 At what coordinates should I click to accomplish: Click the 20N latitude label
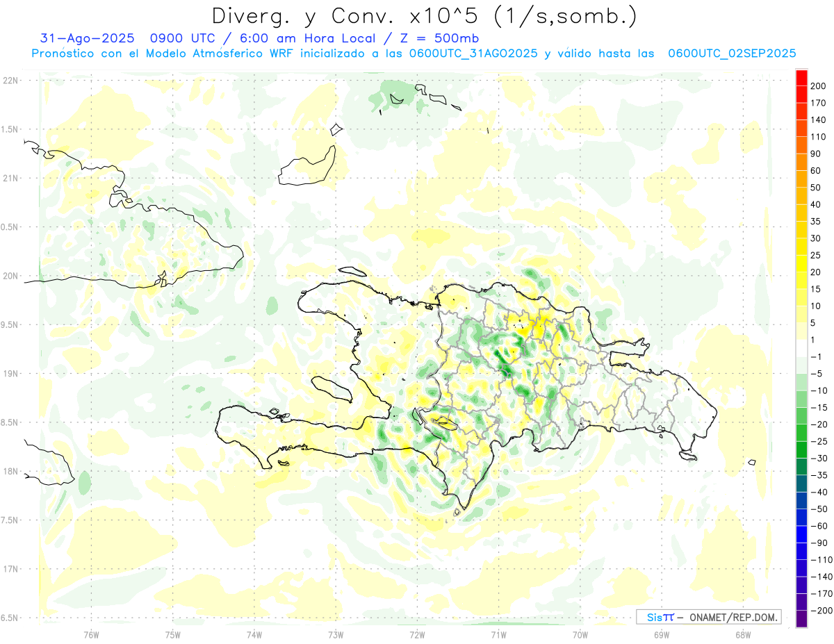pos(10,276)
